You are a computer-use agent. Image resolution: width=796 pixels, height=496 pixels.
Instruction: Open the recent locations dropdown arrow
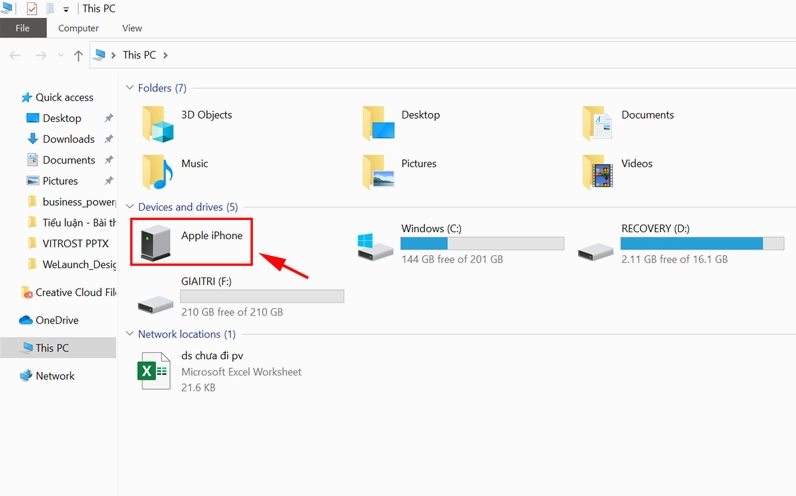click(61, 56)
